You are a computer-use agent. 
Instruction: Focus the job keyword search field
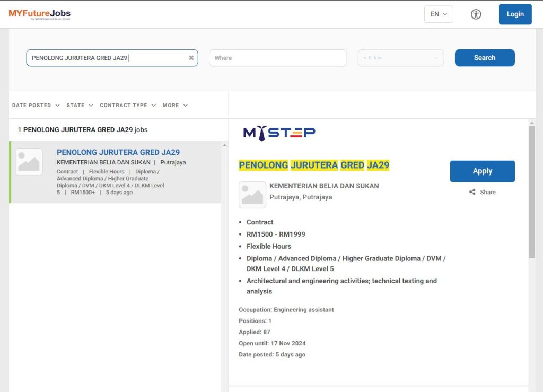pyautogui.click(x=106, y=58)
